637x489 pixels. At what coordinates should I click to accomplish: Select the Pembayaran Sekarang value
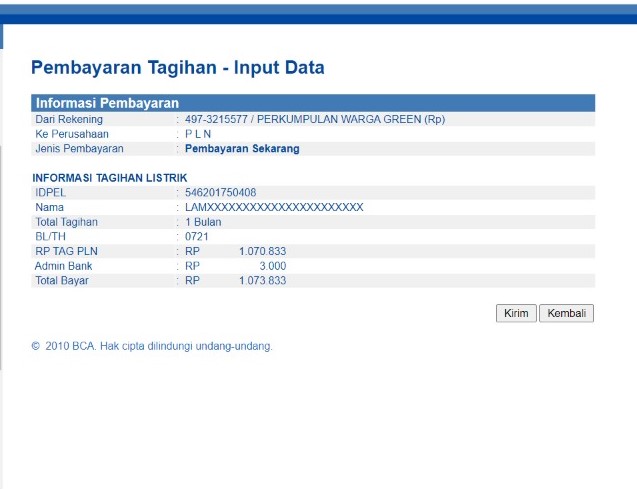coord(242,149)
